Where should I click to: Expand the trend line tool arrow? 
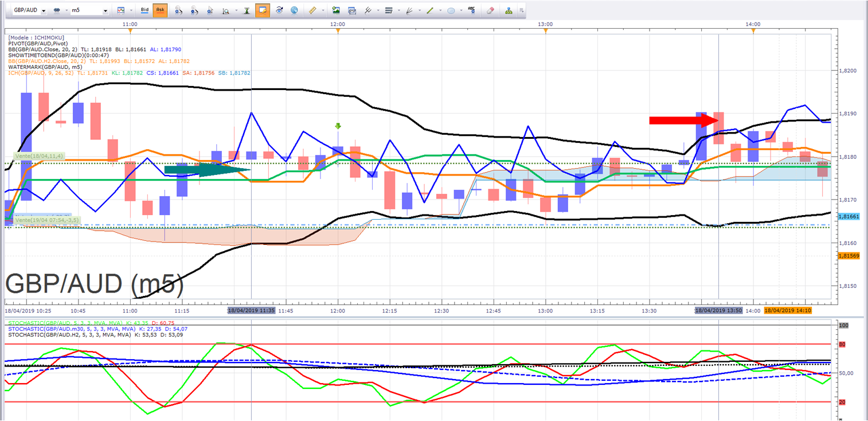pos(439,11)
